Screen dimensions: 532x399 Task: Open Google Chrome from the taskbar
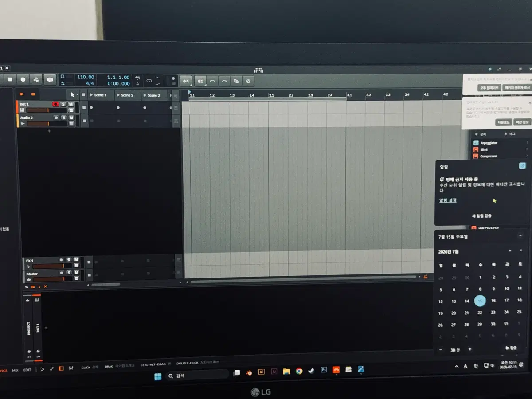click(299, 371)
